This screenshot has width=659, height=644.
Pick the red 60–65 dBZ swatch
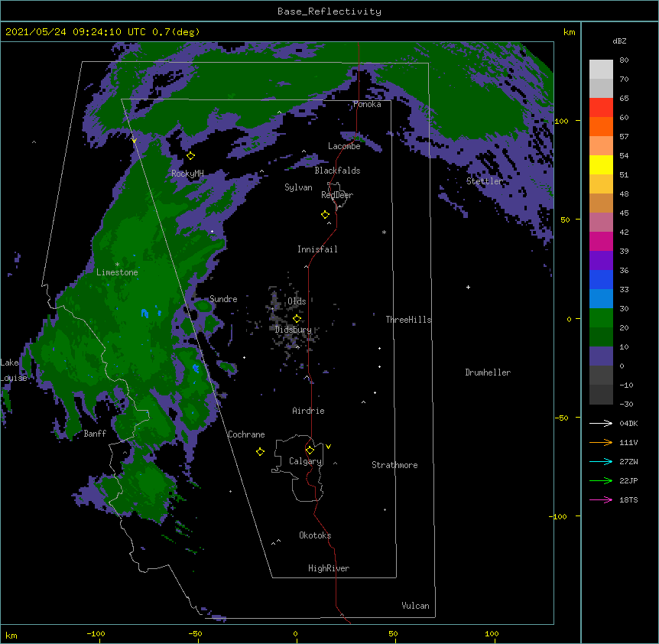[x=601, y=108]
